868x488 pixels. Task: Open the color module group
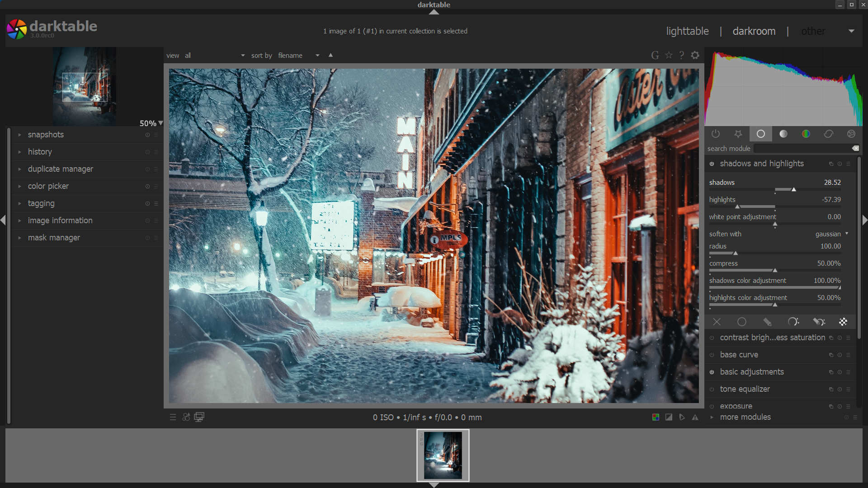(806, 134)
